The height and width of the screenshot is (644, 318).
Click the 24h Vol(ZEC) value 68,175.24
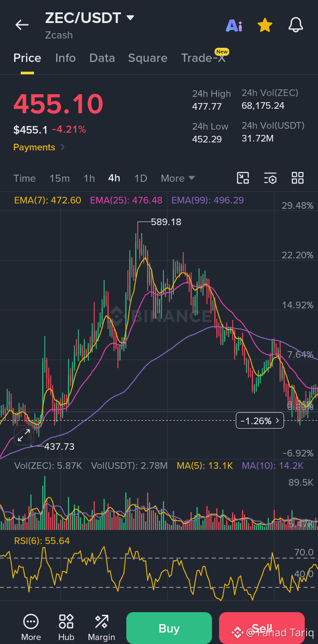click(263, 106)
